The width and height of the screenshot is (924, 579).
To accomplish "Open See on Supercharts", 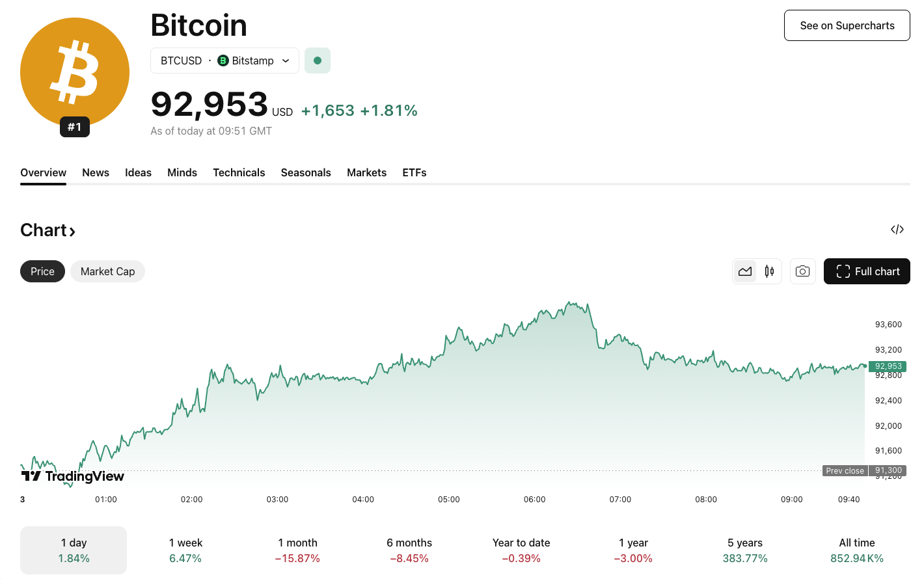I will [x=847, y=25].
